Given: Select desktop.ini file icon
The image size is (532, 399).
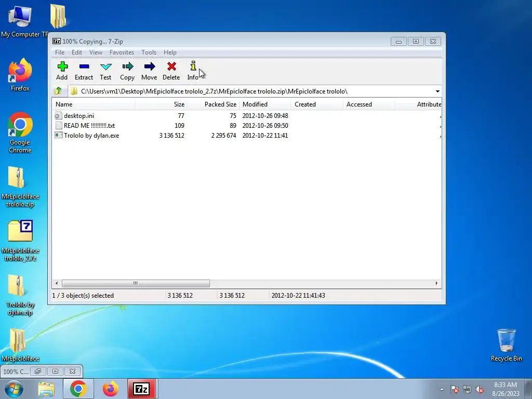Looking at the screenshot, I should pos(58,116).
